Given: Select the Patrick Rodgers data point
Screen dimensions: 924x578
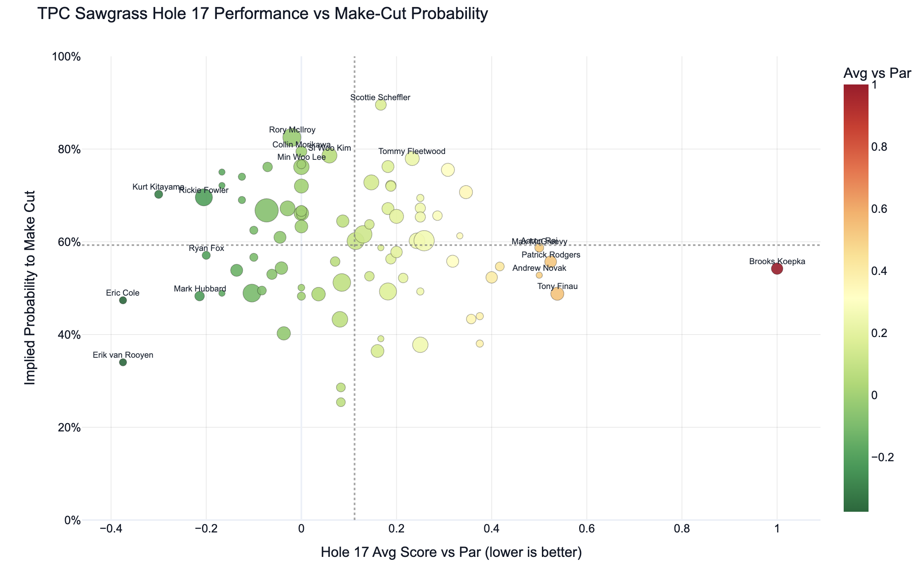Looking at the screenshot, I should [x=551, y=262].
